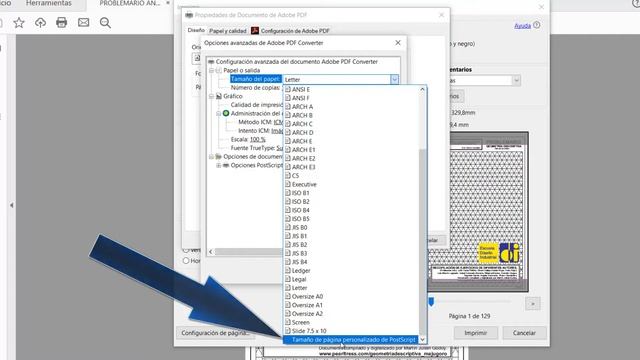Expand the Opciones PostScript node
Image resolution: width=640 pixels, height=360 pixels.
pyautogui.click(x=219, y=165)
